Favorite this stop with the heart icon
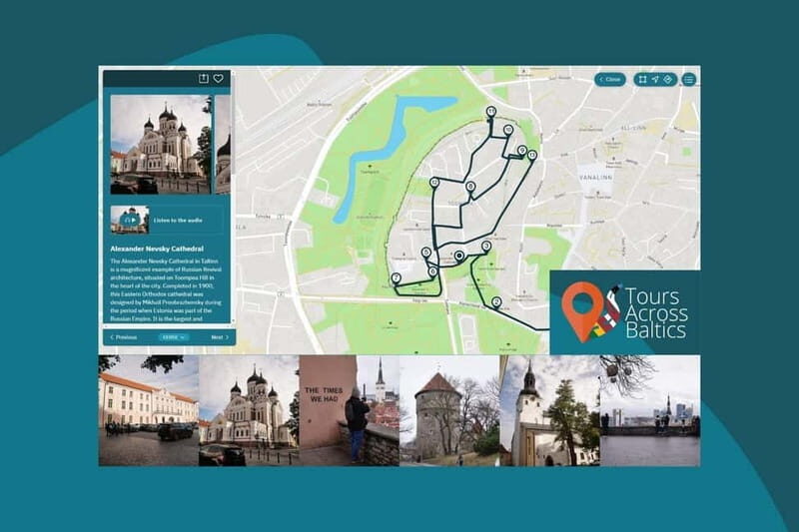This screenshot has width=799, height=532. 219,79
